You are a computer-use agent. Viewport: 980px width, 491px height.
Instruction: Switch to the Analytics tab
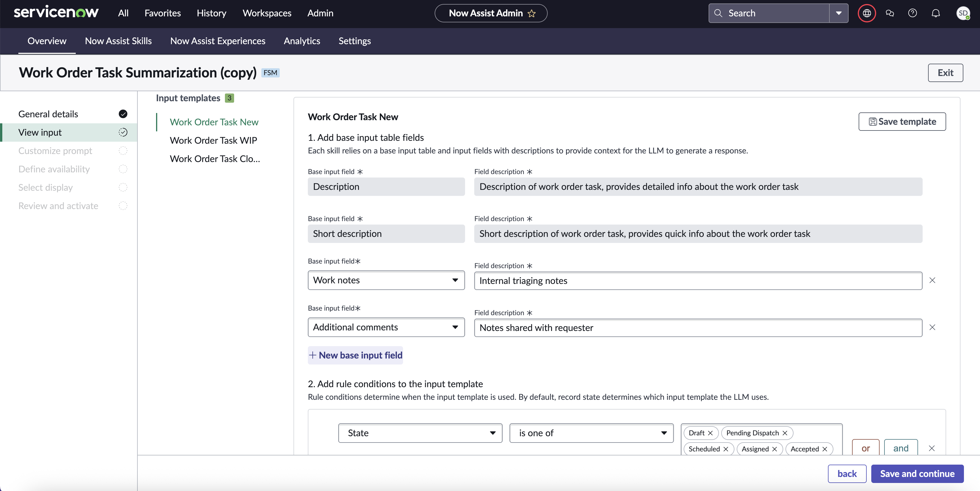click(x=302, y=41)
